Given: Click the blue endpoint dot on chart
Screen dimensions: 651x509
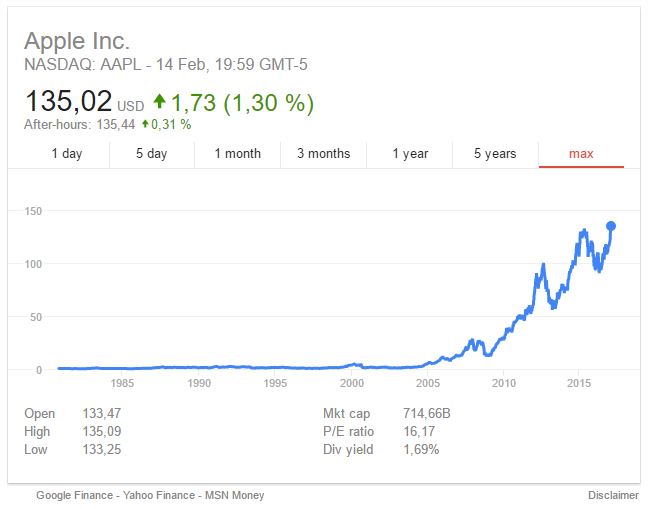Looking at the screenshot, I should tap(611, 226).
